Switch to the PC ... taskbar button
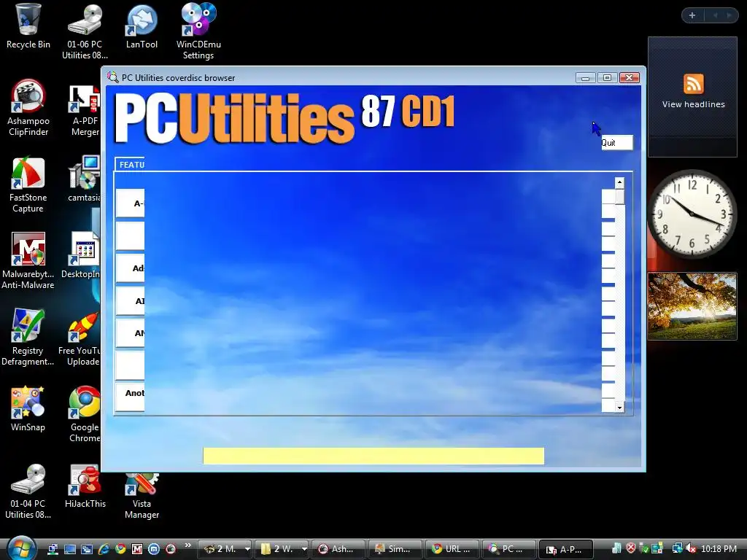Viewport: 747px width, 560px height. [x=508, y=549]
